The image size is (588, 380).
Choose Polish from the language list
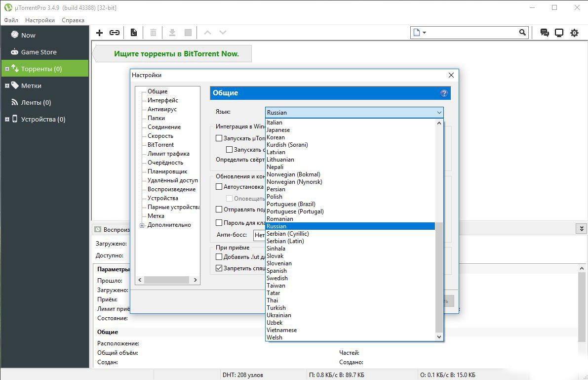click(x=350, y=196)
